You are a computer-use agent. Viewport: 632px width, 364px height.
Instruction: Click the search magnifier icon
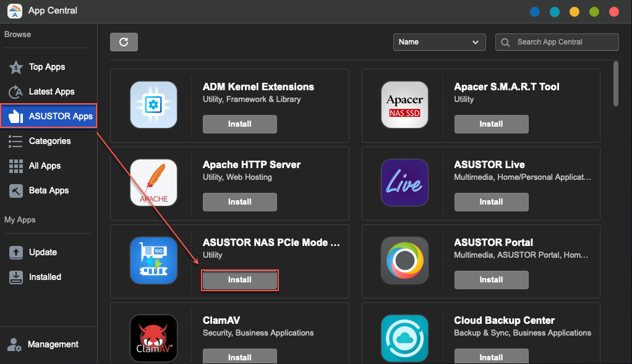[505, 42]
